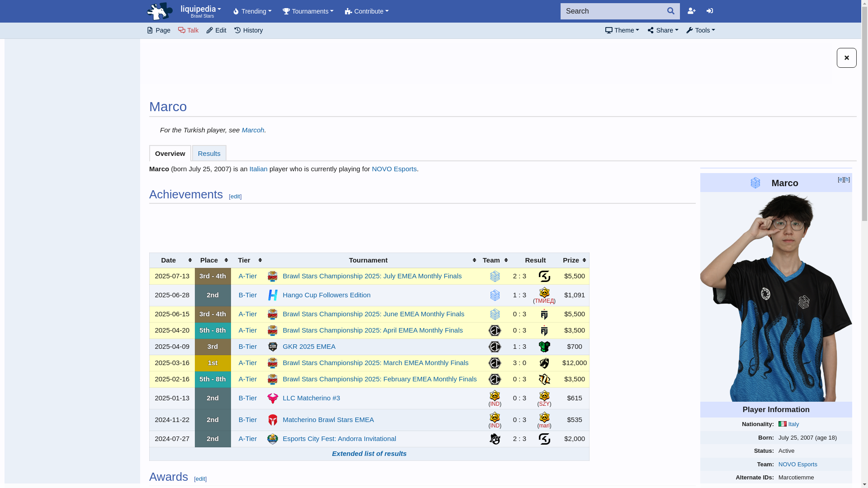
Task: Click the LLC Matcherino #3 tournament icon
Action: pos(273,398)
